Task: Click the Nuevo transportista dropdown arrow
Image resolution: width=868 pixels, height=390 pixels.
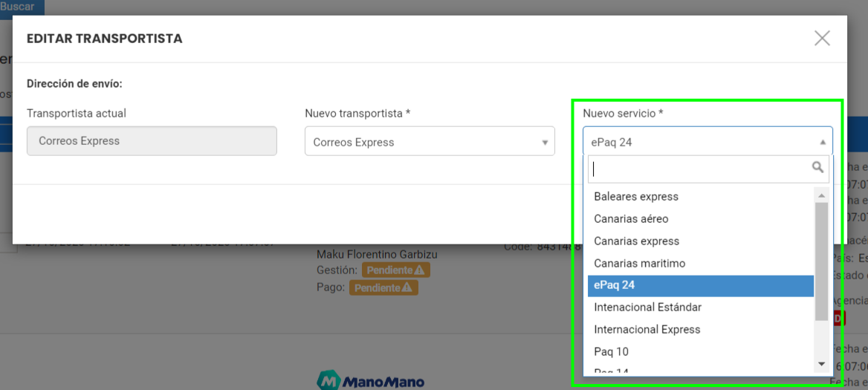Action: 545,143
